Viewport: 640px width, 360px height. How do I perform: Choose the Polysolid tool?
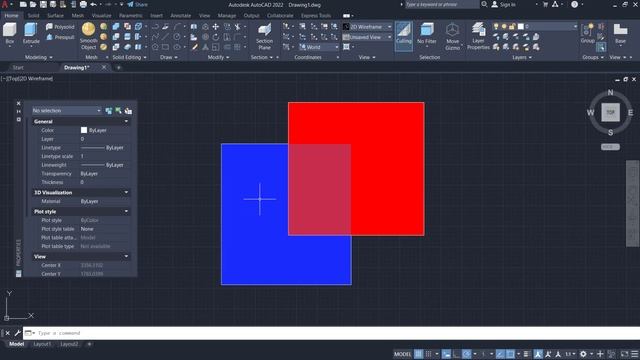(60, 27)
